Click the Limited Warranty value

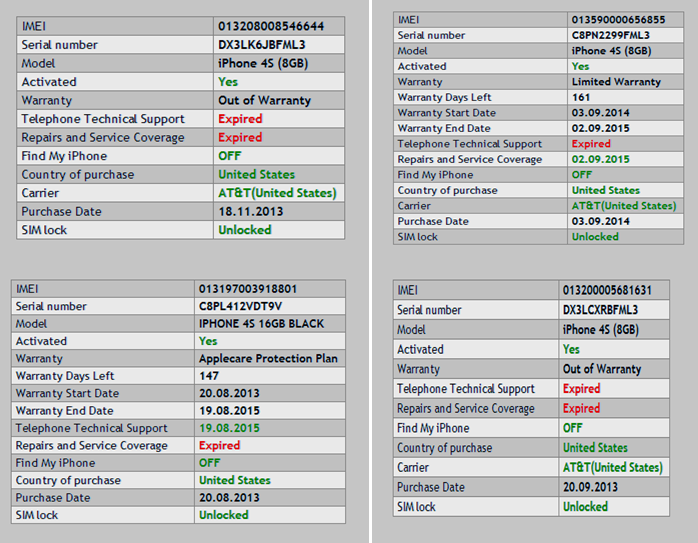pyautogui.click(x=616, y=82)
